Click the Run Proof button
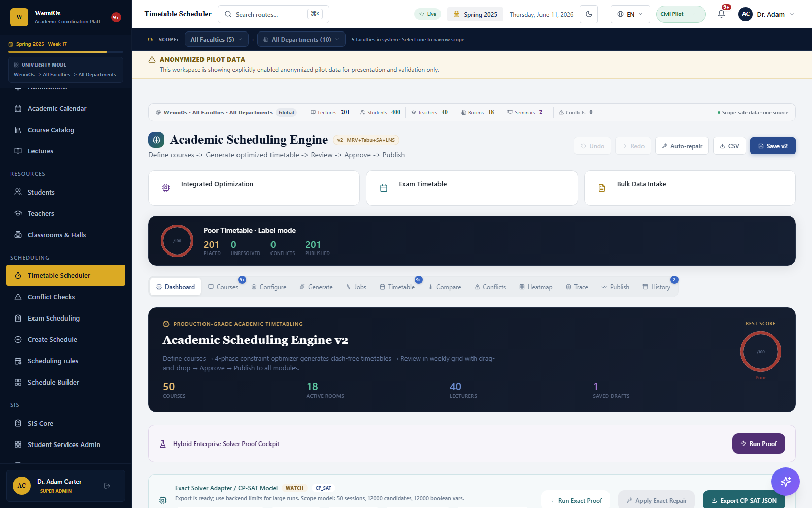812x508 pixels. click(x=759, y=443)
